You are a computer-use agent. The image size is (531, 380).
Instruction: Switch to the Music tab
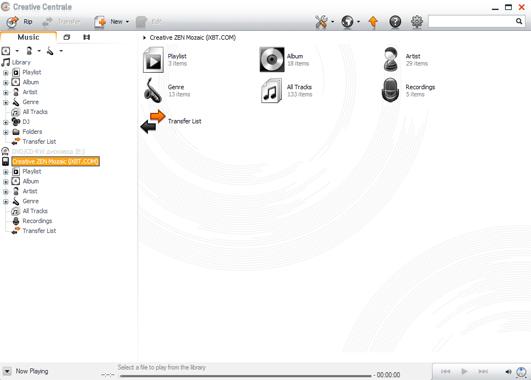click(x=28, y=37)
